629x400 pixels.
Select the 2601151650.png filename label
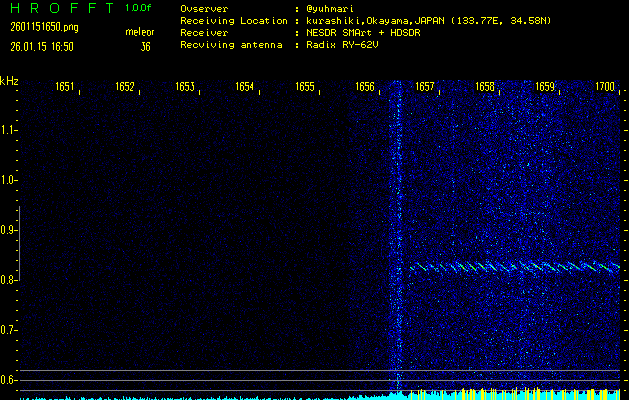tap(45, 27)
